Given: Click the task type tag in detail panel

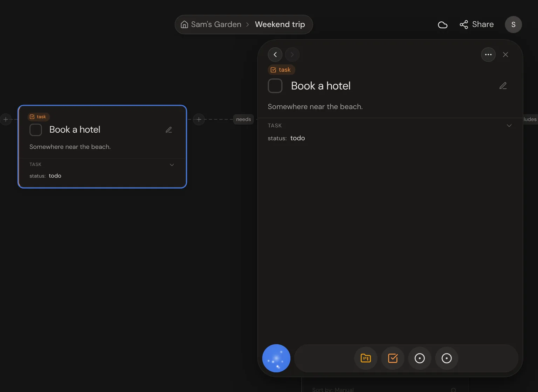Looking at the screenshot, I should click(x=281, y=70).
